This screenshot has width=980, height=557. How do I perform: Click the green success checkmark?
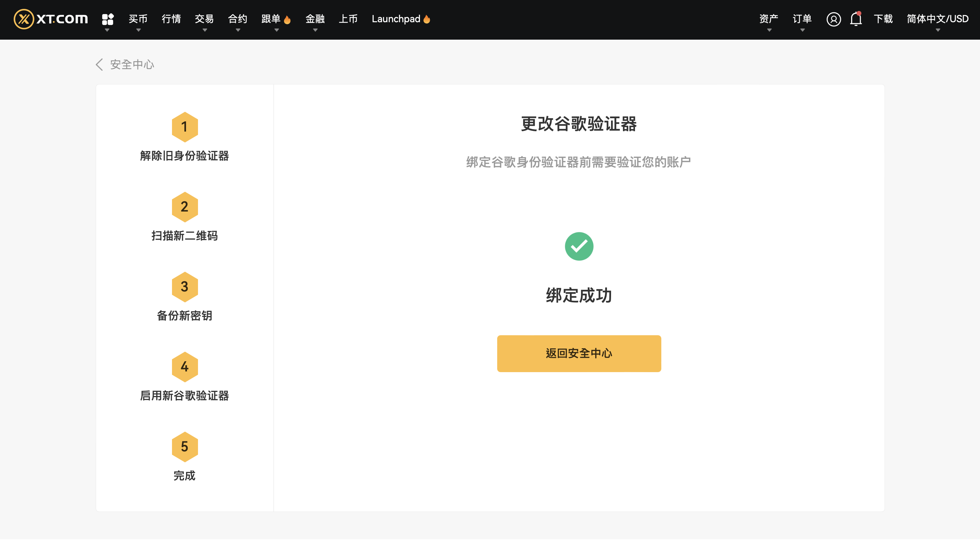pos(579,246)
